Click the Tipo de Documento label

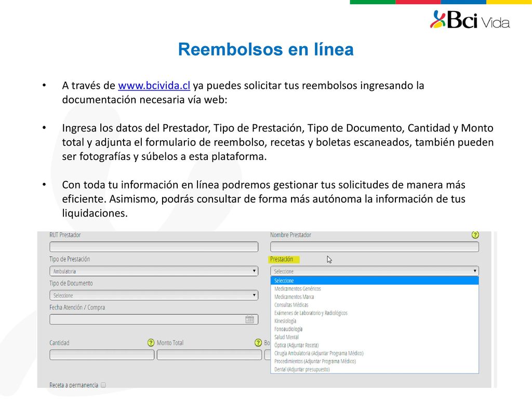(71, 283)
